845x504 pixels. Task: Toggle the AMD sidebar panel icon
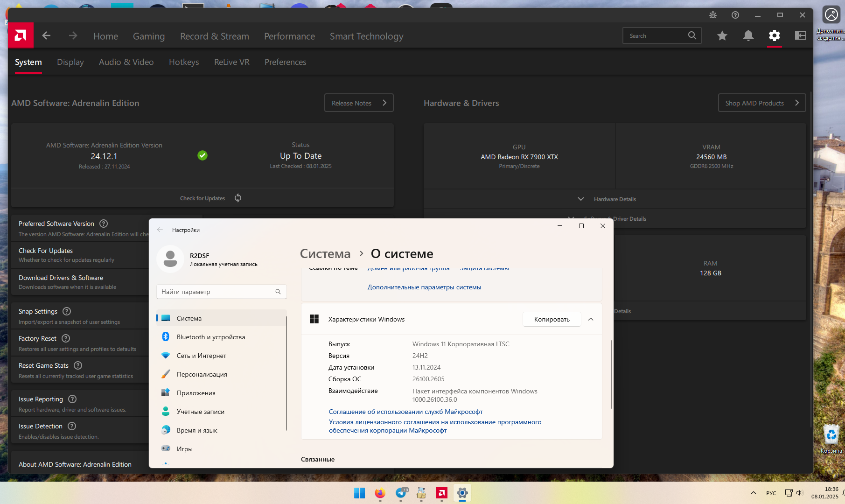801,35
